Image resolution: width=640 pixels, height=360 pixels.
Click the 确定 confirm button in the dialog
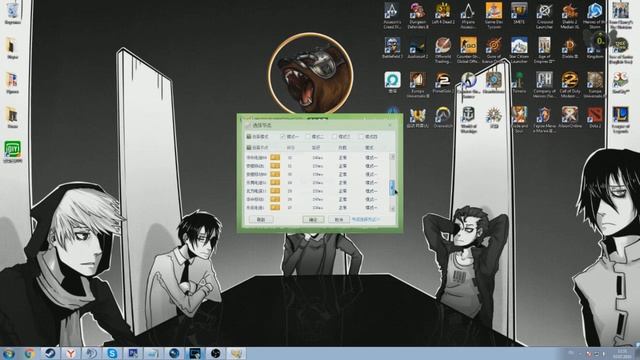pyautogui.click(x=313, y=220)
